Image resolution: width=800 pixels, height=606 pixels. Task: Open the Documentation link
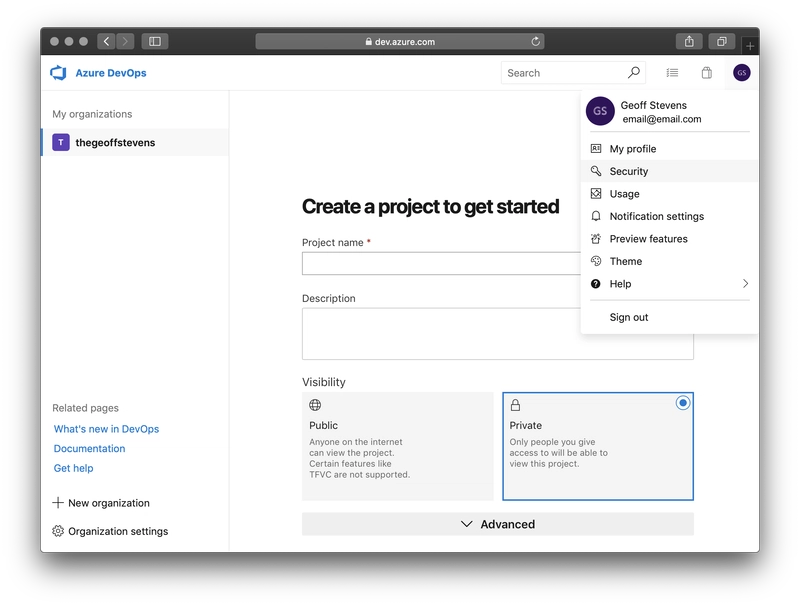(89, 448)
